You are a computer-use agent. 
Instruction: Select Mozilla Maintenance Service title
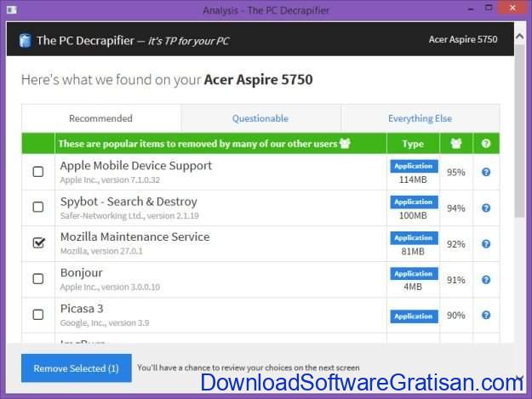point(135,237)
